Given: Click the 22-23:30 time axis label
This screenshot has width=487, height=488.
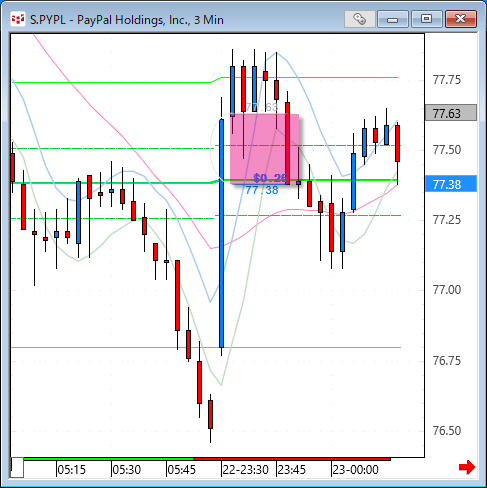Looking at the screenshot, I should click(246, 470).
